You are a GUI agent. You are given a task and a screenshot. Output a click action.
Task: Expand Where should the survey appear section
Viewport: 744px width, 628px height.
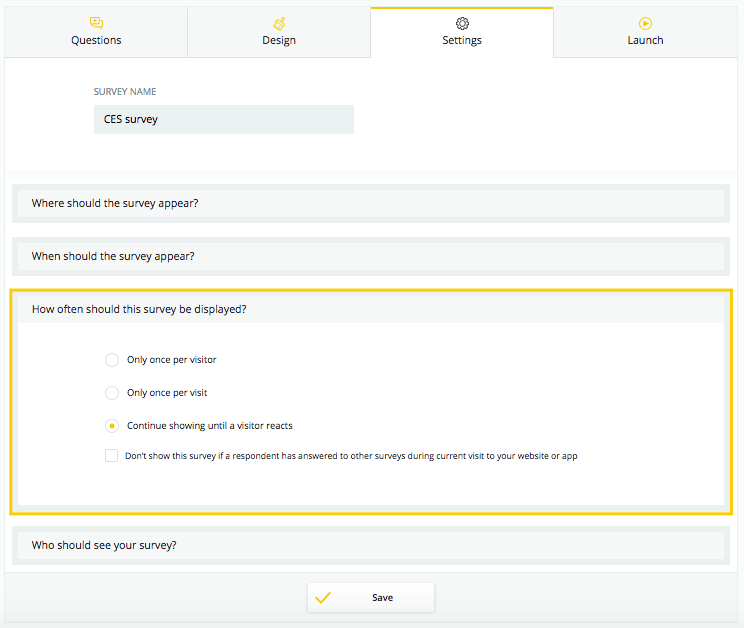371,203
